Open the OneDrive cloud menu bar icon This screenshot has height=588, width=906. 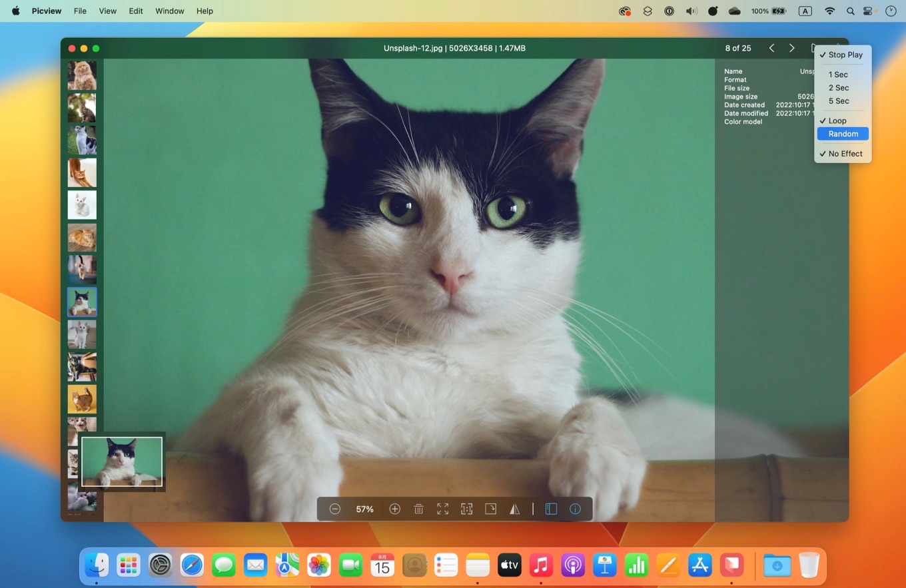[735, 11]
